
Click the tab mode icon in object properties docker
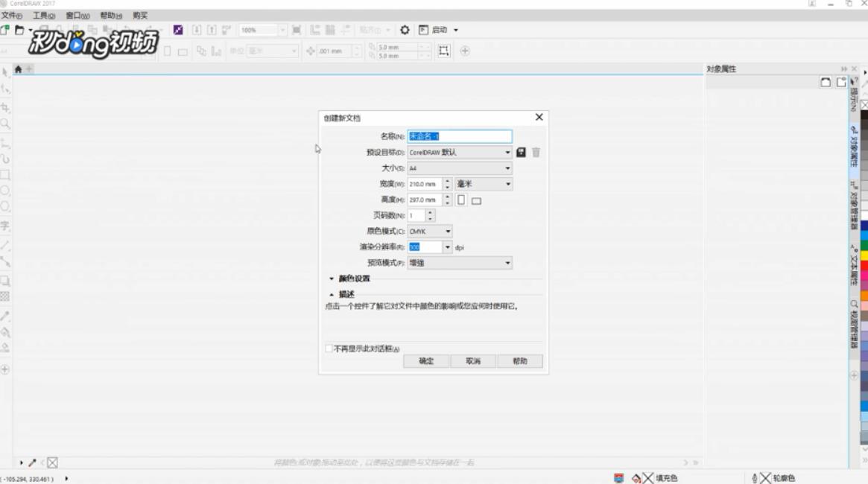(841, 83)
